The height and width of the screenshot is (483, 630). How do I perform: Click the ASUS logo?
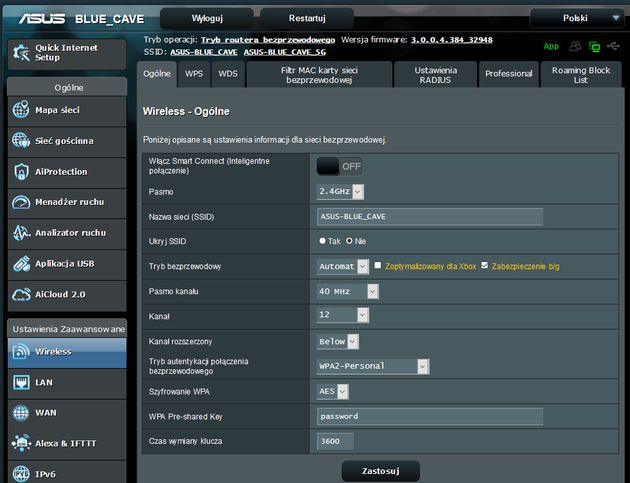(42, 19)
